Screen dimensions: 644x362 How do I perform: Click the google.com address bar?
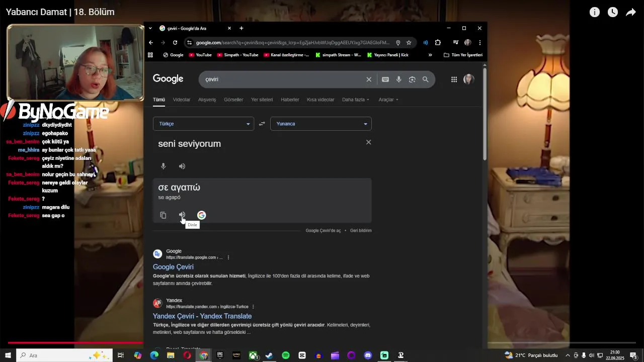click(292, 43)
